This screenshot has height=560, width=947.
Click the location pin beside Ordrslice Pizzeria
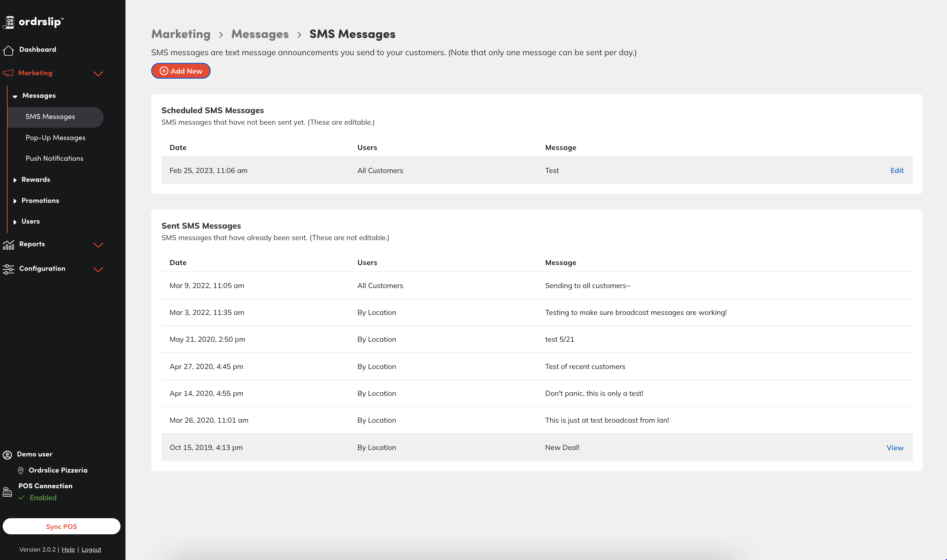(x=21, y=471)
